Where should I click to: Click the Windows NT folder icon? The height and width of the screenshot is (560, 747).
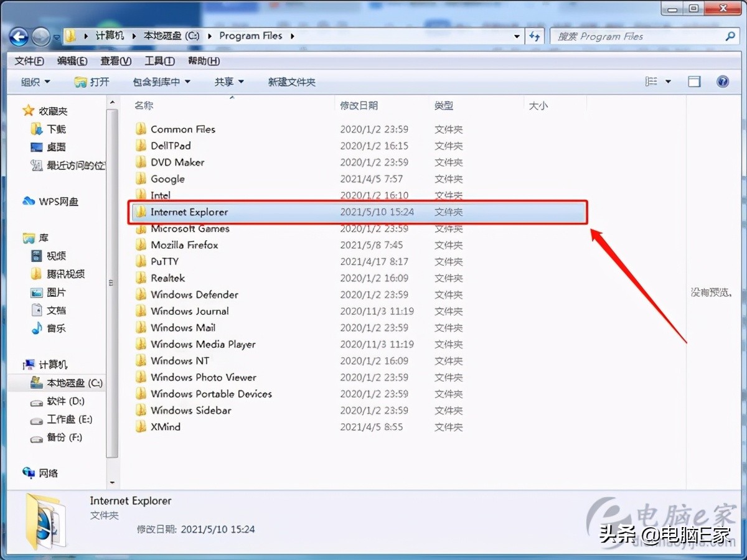[x=141, y=360]
